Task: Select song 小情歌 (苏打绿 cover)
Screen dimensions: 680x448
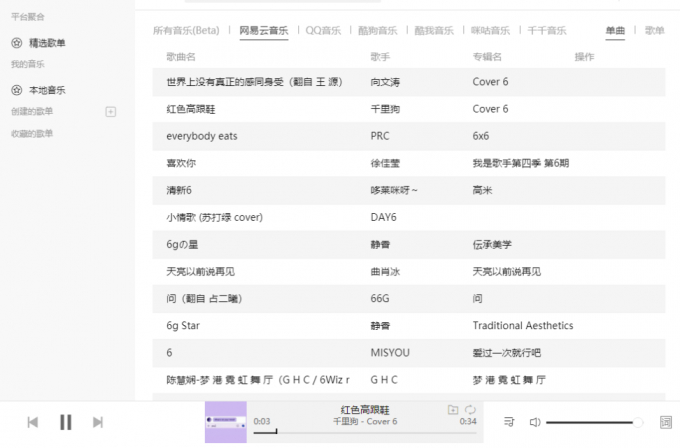Action: click(214, 217)
